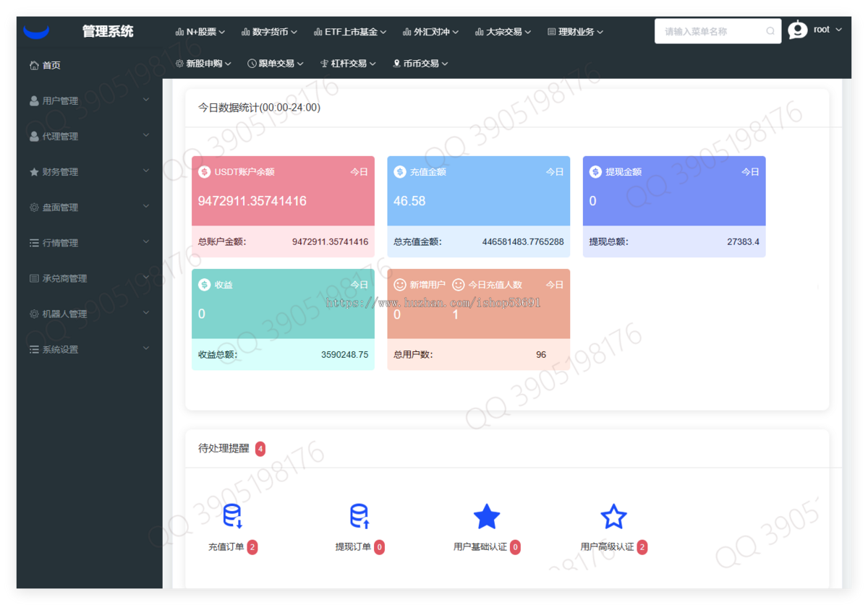Viewport: 868px width, 605px height.
Task: Expand the 行情管理 sidebar chevron
Action: pos(146,241)
